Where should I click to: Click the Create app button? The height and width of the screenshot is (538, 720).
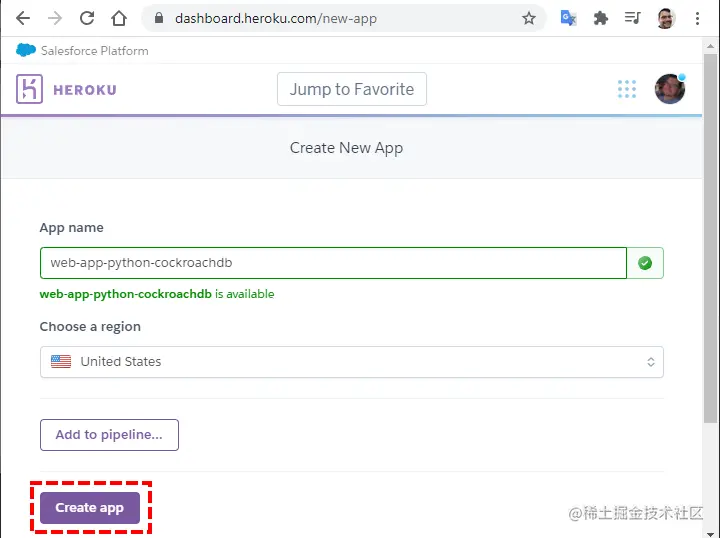(90, 508)
